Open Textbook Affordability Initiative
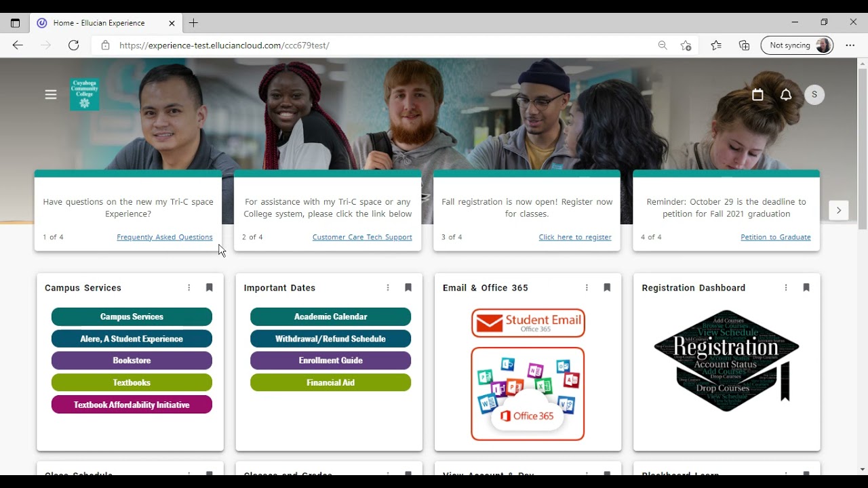 132,405
